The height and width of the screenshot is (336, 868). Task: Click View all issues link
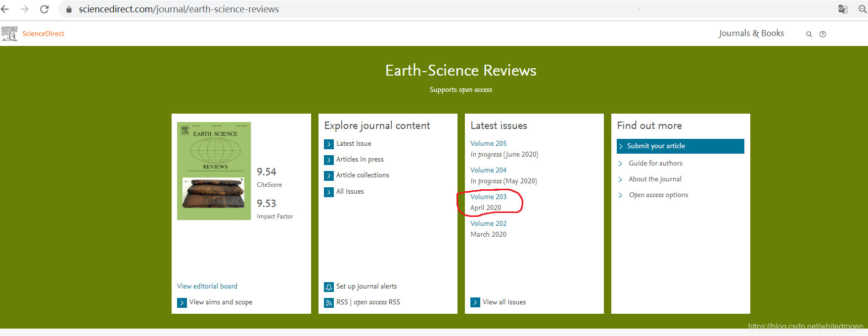pyautogui.click(x=504, y=302)
